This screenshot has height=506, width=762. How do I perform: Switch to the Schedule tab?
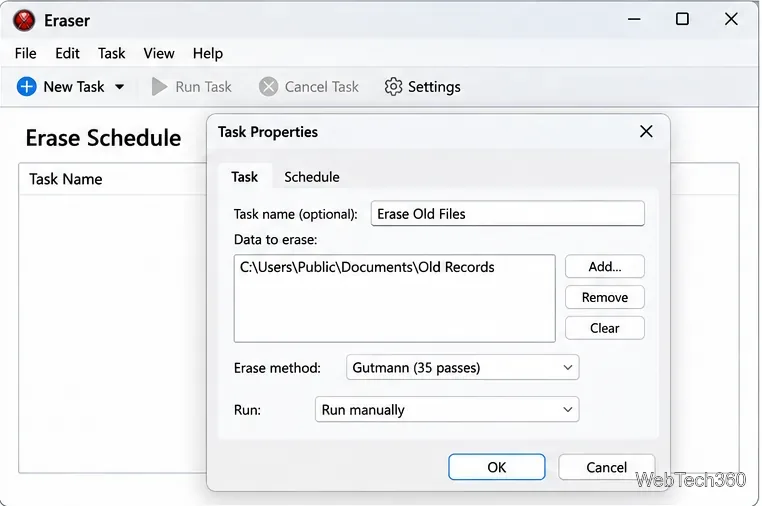312,176
